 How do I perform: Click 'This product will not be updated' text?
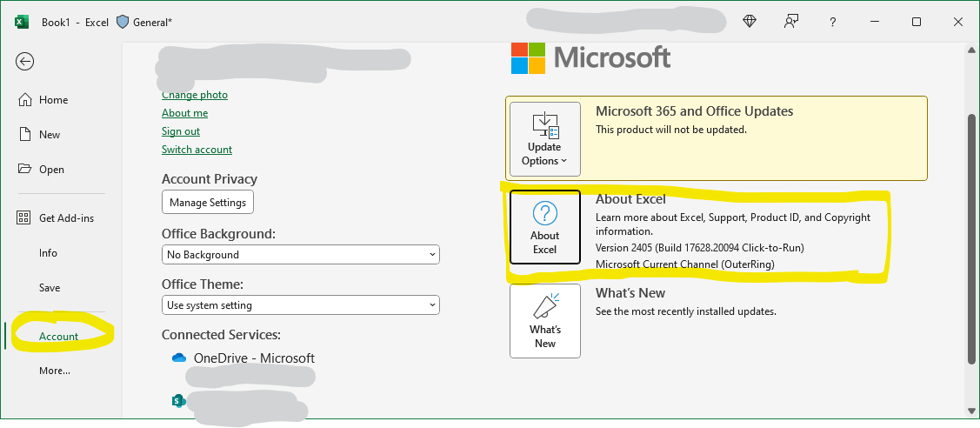coord(671,130)
